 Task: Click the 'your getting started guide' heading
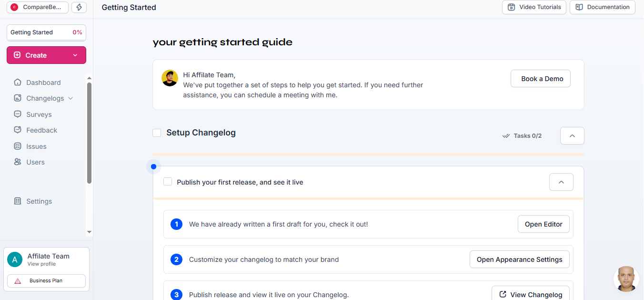[x=222, y=42]
